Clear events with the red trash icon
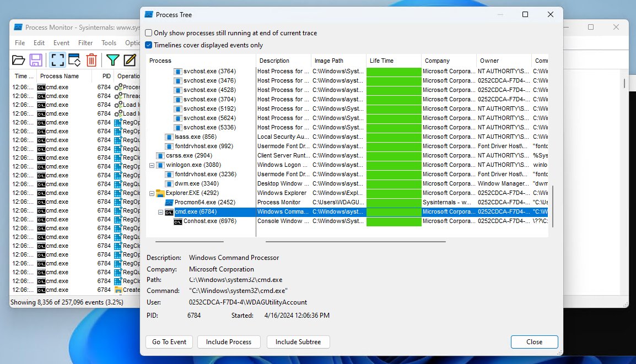The height and width of the screenshot is (364, 636). pyautogui.click(x=91, y=60)
